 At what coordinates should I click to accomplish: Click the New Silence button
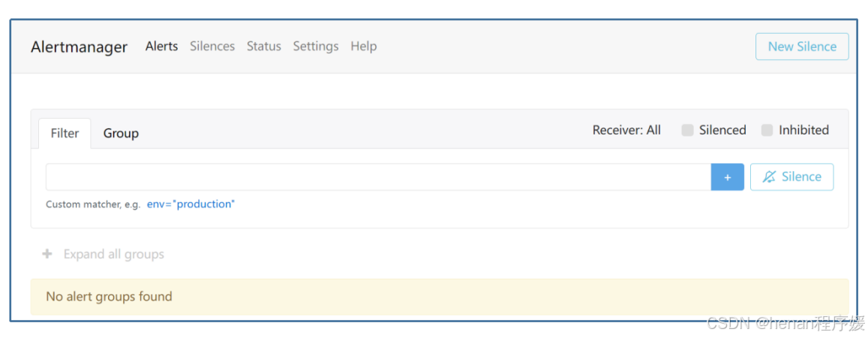[x=802, y=47]
